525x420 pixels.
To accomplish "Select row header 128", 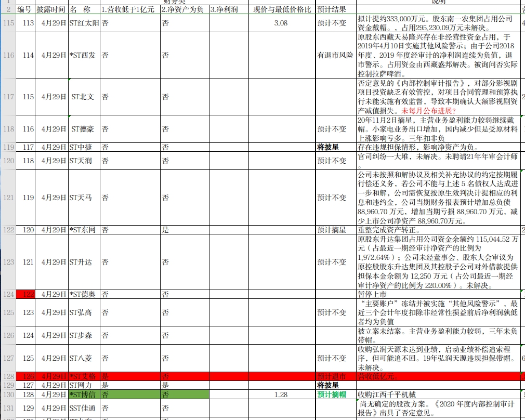I will (x=8, y=376).
